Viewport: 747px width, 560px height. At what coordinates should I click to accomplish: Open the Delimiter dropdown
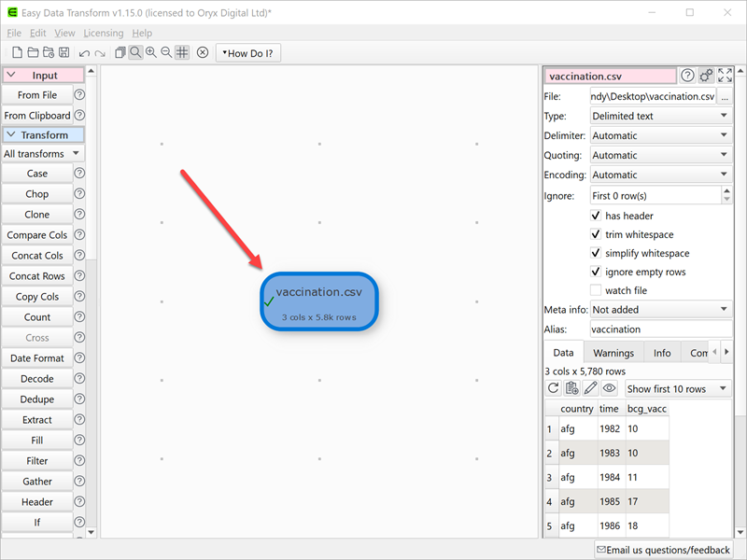(x=660, y=135)
